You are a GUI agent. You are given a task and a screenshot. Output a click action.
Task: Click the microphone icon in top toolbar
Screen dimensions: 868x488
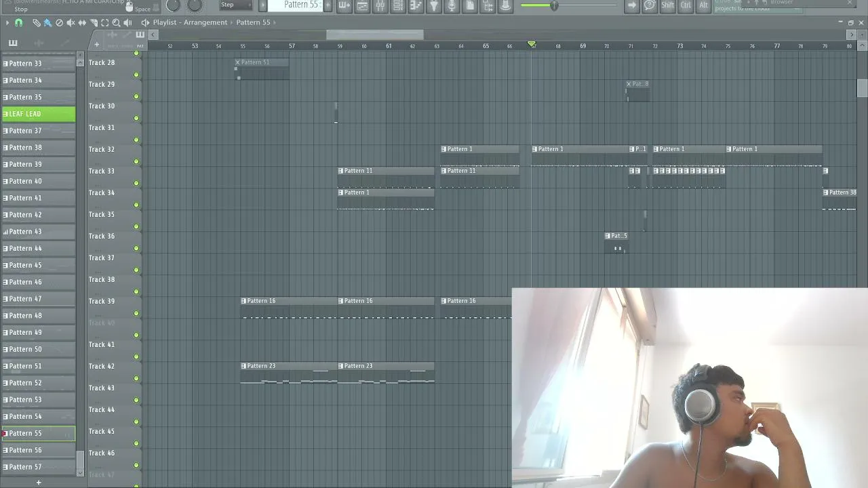coord(452,5)
